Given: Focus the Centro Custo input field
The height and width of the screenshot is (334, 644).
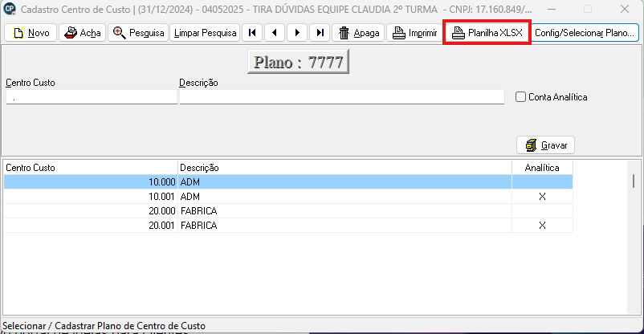Looking at the screenshot, I should [x=92, y=97].
